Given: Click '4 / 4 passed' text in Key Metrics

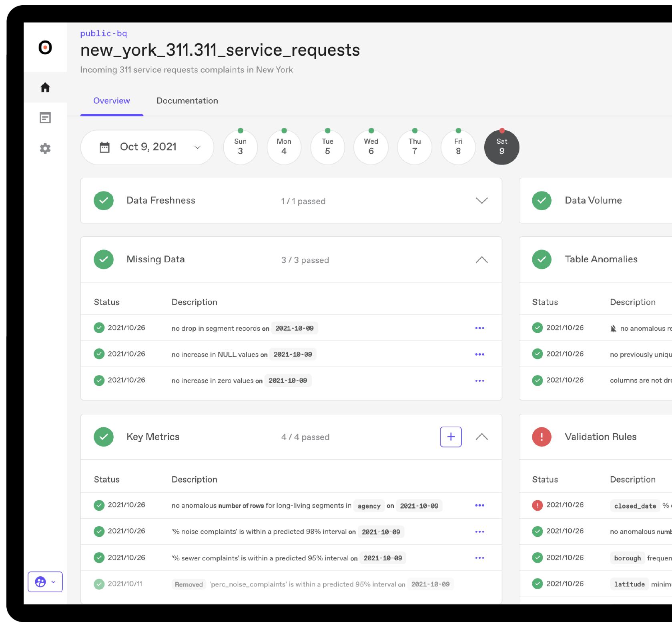Looking at the screenshot, I should click(x=305, y=437).
